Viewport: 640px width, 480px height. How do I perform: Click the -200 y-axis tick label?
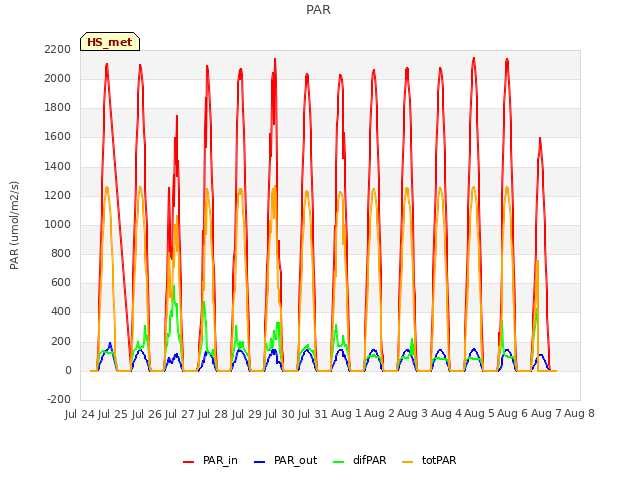59,399
